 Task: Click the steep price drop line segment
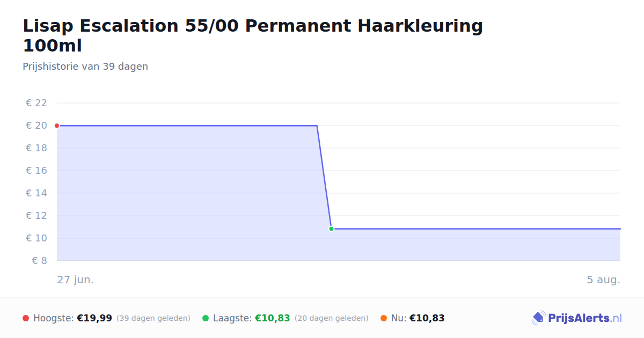(324, 177)
